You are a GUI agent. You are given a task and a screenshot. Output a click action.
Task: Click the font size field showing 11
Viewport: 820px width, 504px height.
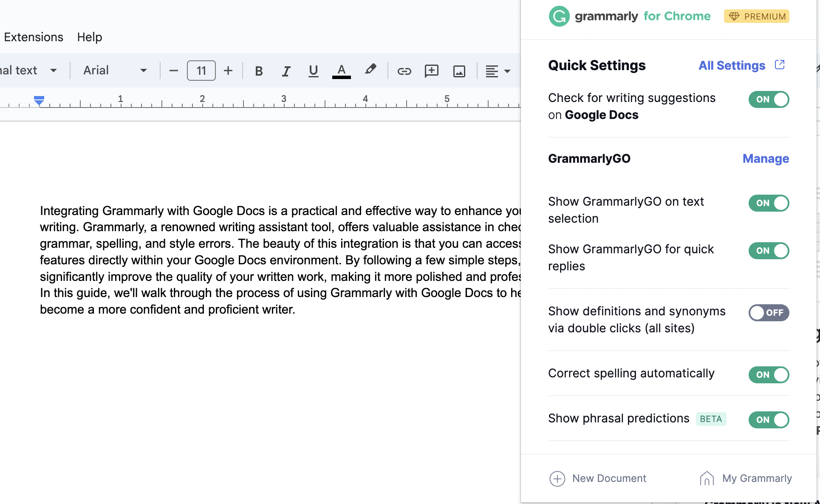pos(201,71)
